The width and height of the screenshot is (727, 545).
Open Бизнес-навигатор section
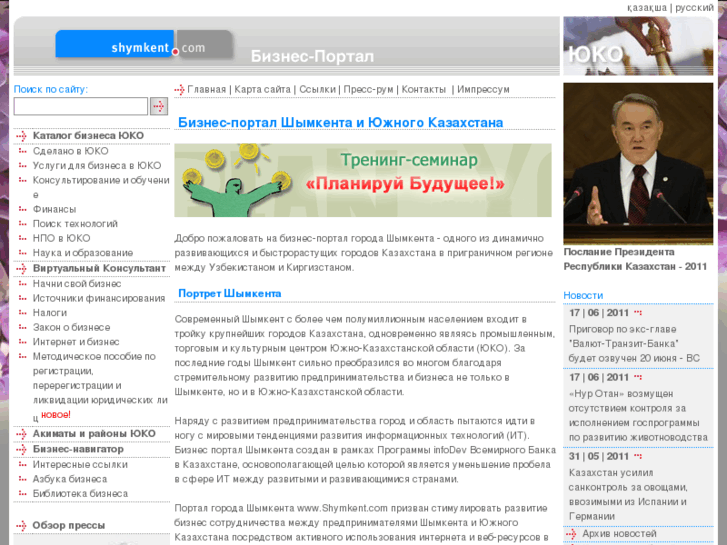click(78, 449)
